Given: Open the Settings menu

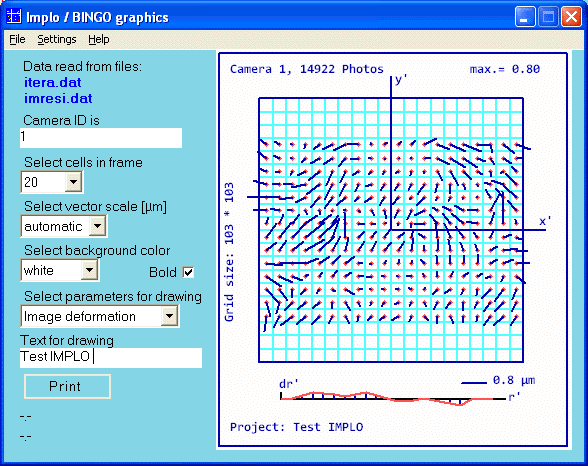Looking at the screenshot, I should pyautogui.click(x=57, y=39).
